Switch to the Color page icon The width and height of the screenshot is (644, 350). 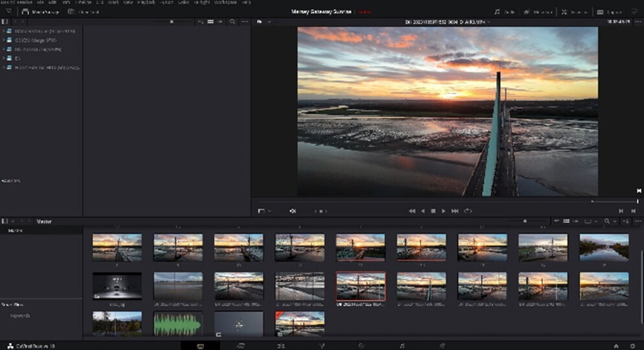tap(362, 345)
